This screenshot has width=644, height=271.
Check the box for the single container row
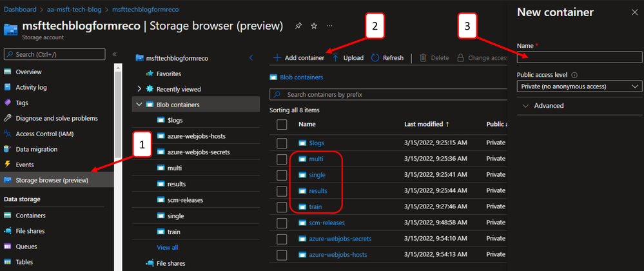(282, 176)
